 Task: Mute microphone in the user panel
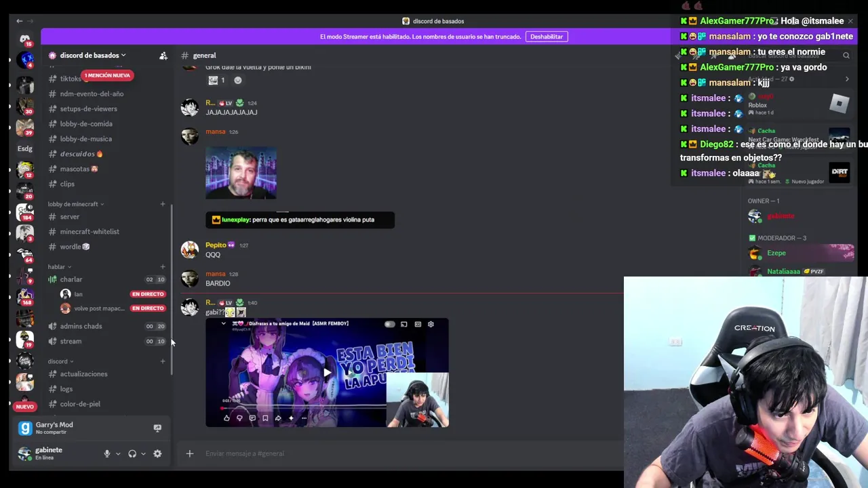click(106, 453)
